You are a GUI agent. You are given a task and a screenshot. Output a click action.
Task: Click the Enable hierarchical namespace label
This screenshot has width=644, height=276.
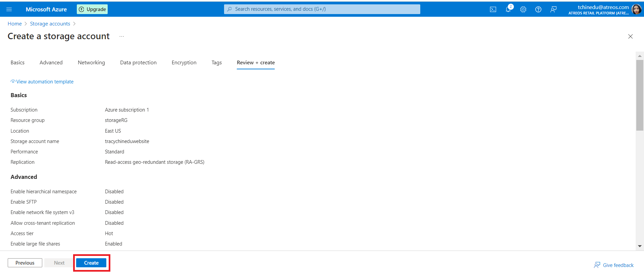[44, 192]
